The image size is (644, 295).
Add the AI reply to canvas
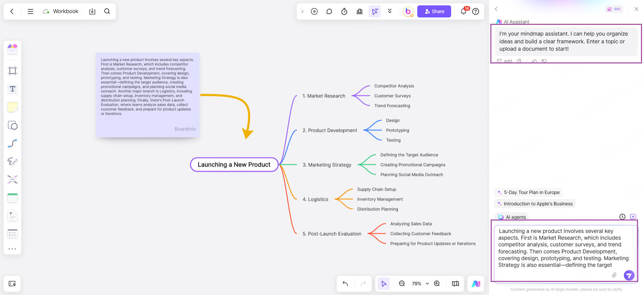click(x=505, y=61)
